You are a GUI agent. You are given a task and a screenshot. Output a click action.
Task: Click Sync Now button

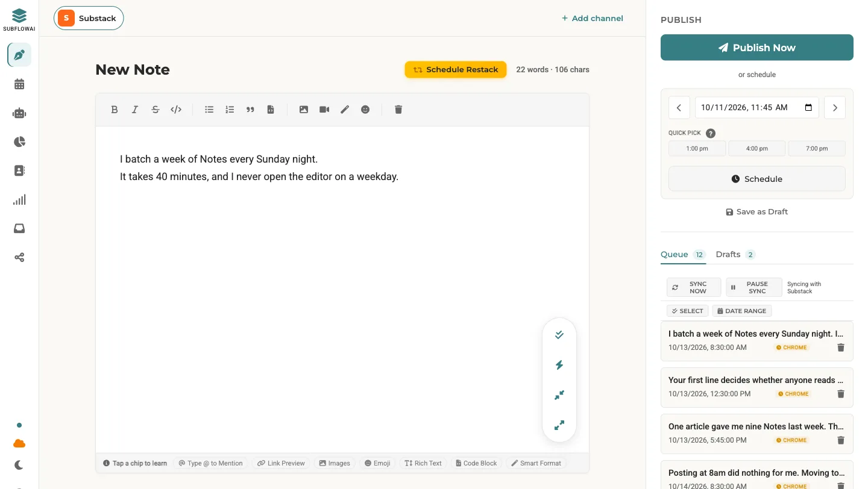point(694,287)
